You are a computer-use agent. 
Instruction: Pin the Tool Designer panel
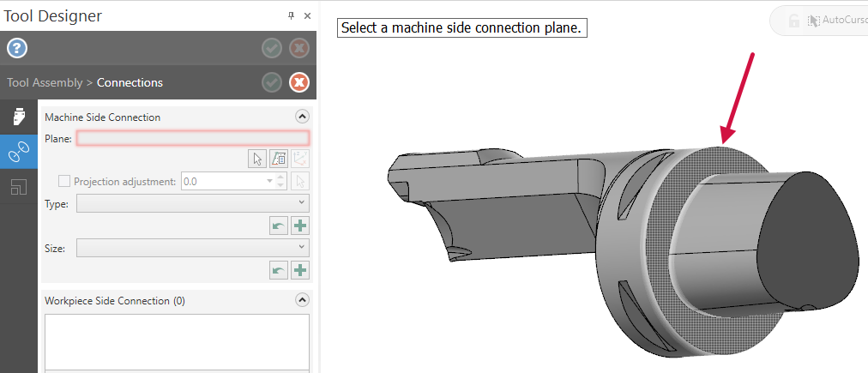[x=291, y=16]
